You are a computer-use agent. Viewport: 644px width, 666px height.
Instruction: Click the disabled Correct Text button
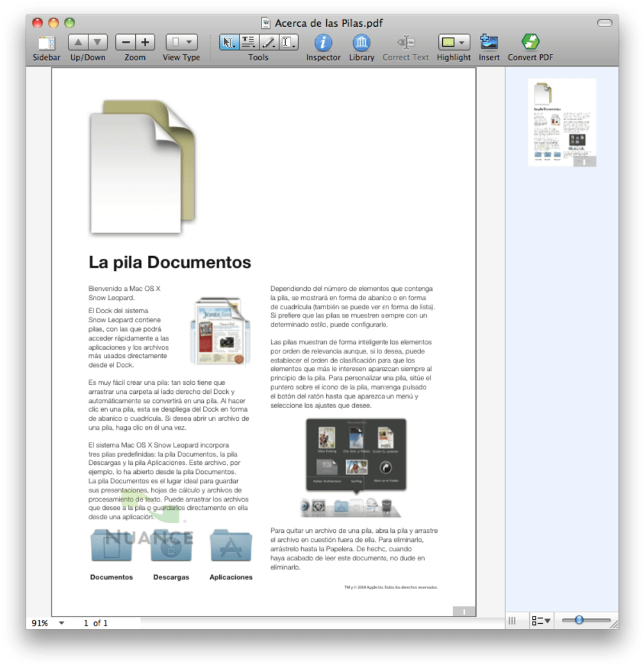(x=406, y=42)
